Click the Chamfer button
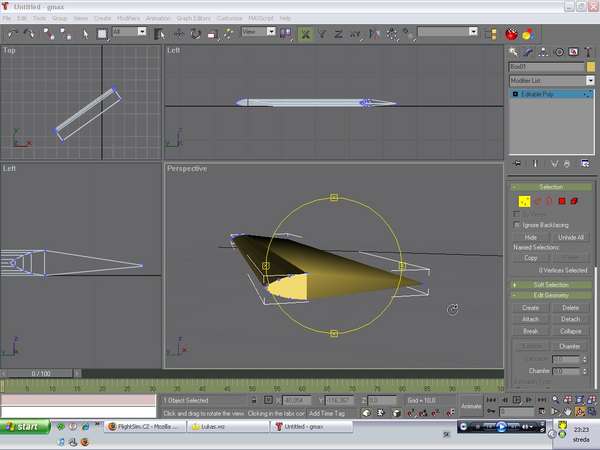This screenshot has height=450, width=600. [570, 346]
